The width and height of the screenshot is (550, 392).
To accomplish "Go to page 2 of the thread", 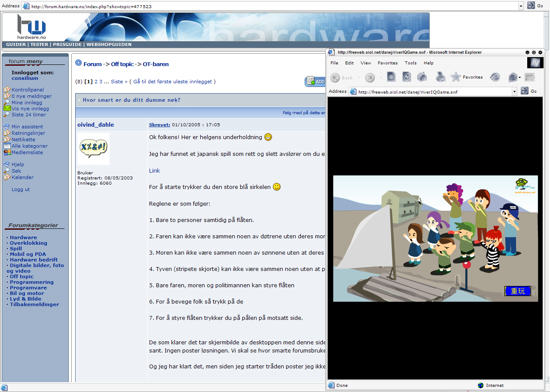I will (x=96, y=82).
